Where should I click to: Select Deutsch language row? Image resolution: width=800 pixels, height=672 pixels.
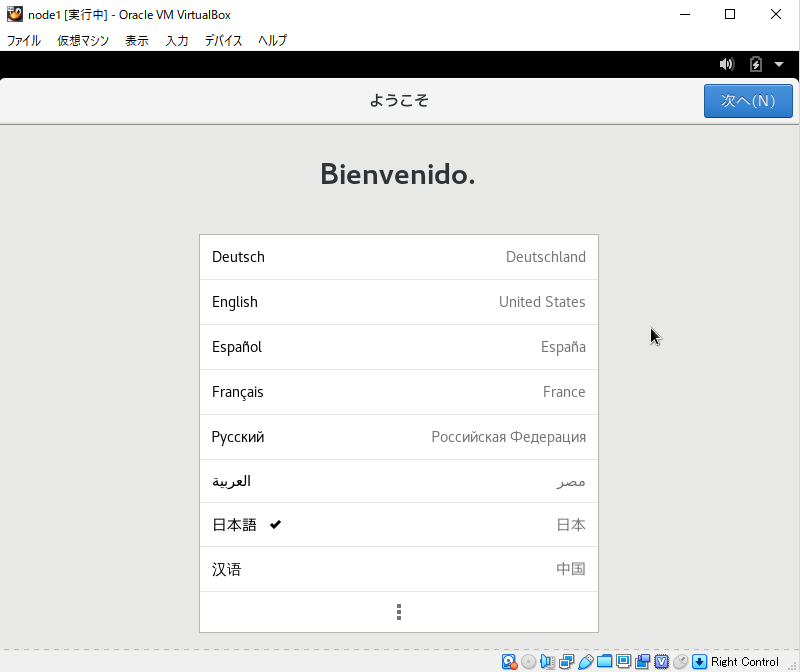399,257
